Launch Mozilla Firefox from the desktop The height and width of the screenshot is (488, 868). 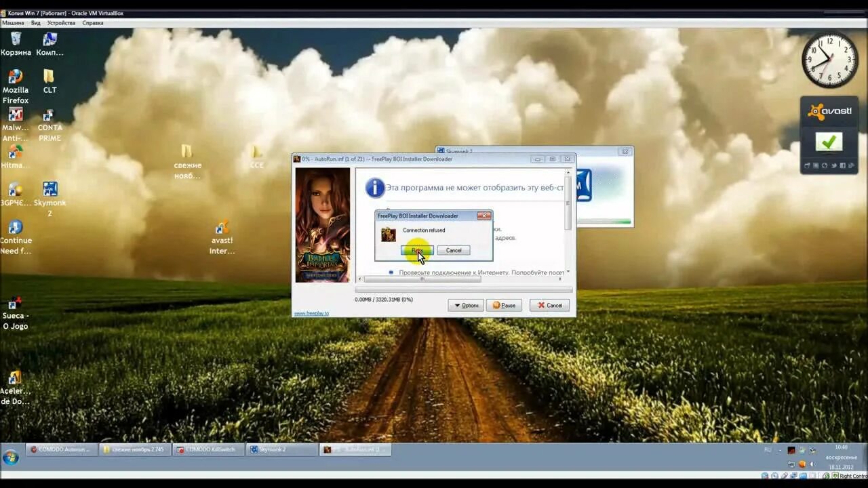[x=16, y=87]
